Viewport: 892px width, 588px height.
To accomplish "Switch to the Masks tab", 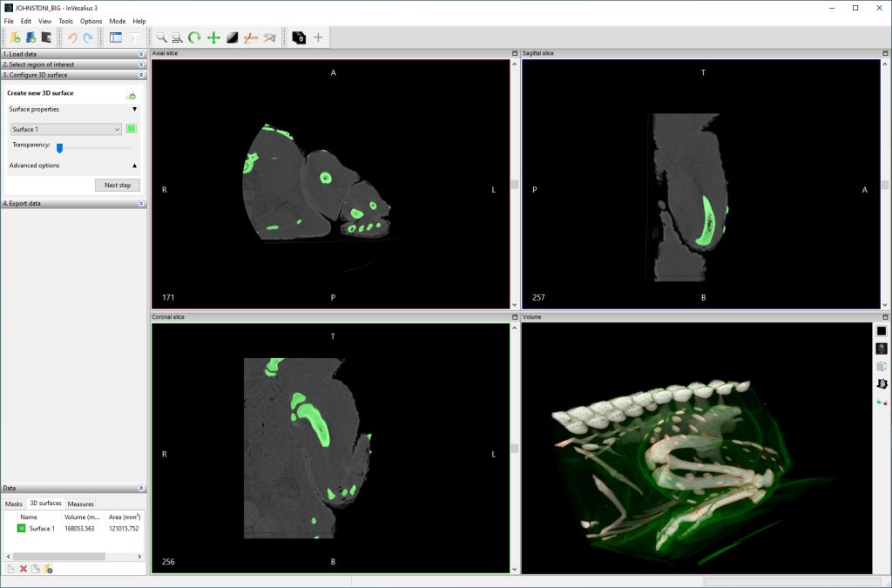I will [x=13, y=504].
